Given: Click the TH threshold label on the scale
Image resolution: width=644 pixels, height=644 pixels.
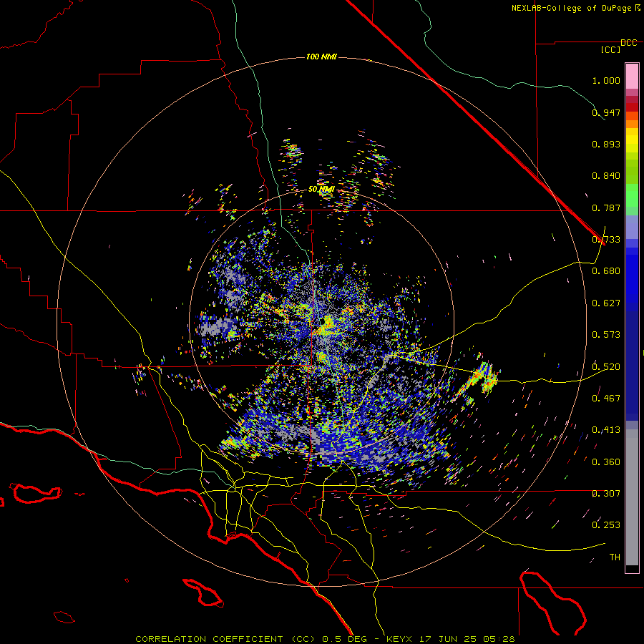Looking at the screenshot, I should pos(615,557).
